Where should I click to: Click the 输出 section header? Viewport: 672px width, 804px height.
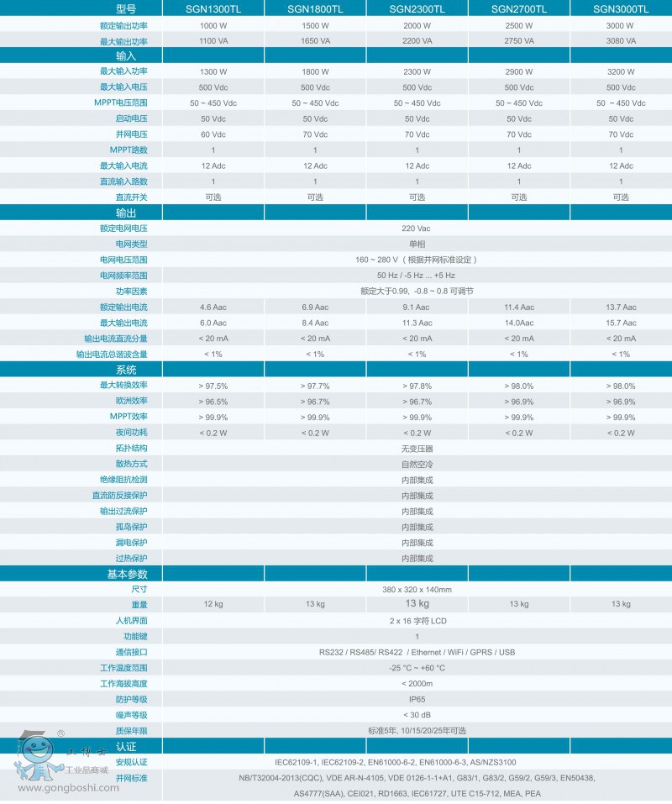click(x=126, y=213)
